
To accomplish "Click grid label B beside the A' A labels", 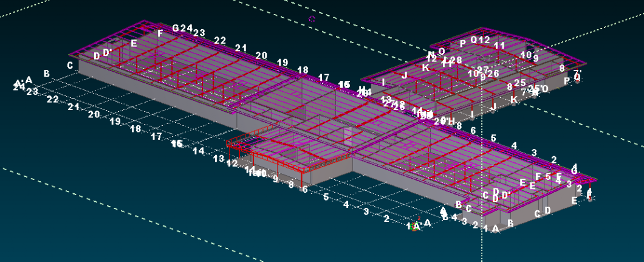I will pyautogui.click(x=47, y=74).
